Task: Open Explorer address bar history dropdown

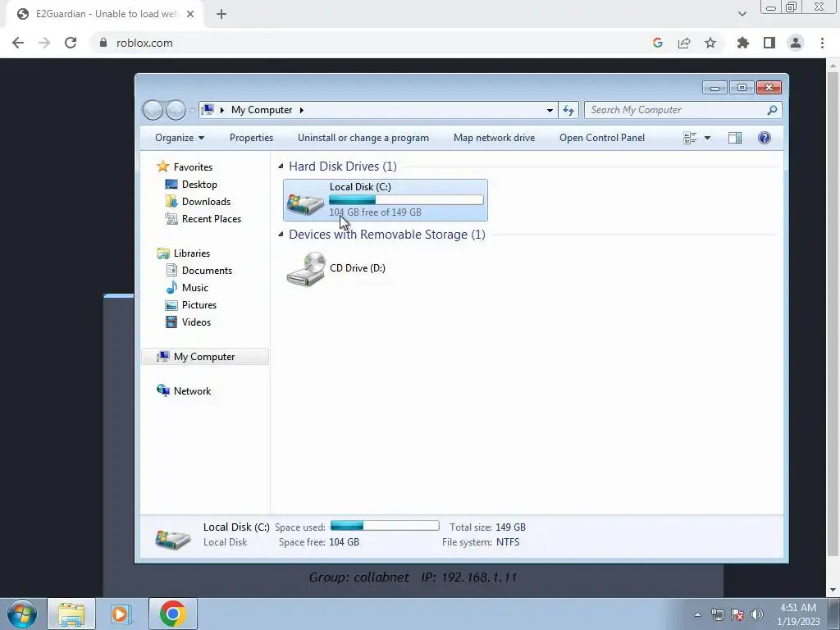Action: [550, 111]
